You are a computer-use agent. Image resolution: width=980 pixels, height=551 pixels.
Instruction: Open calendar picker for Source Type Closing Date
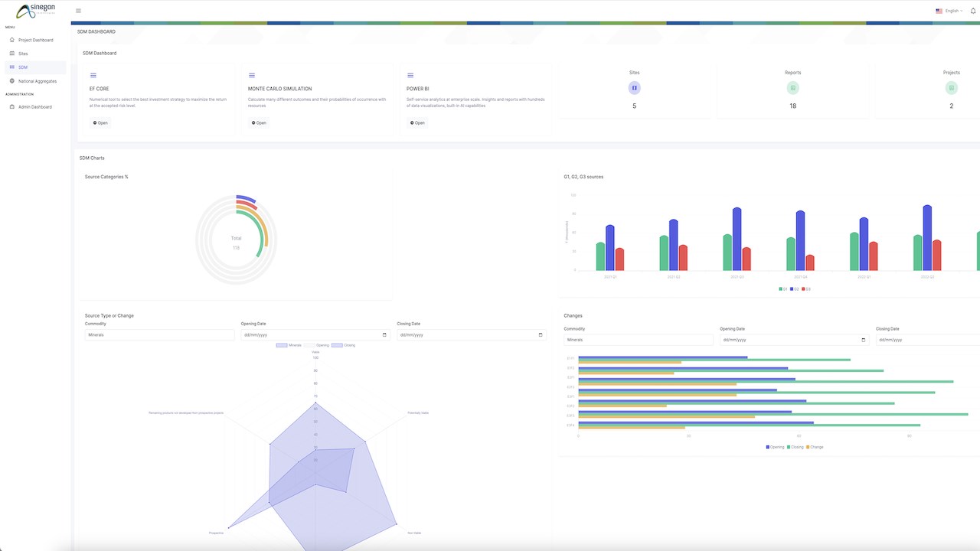pyautogui.click(x=541, y=335)
